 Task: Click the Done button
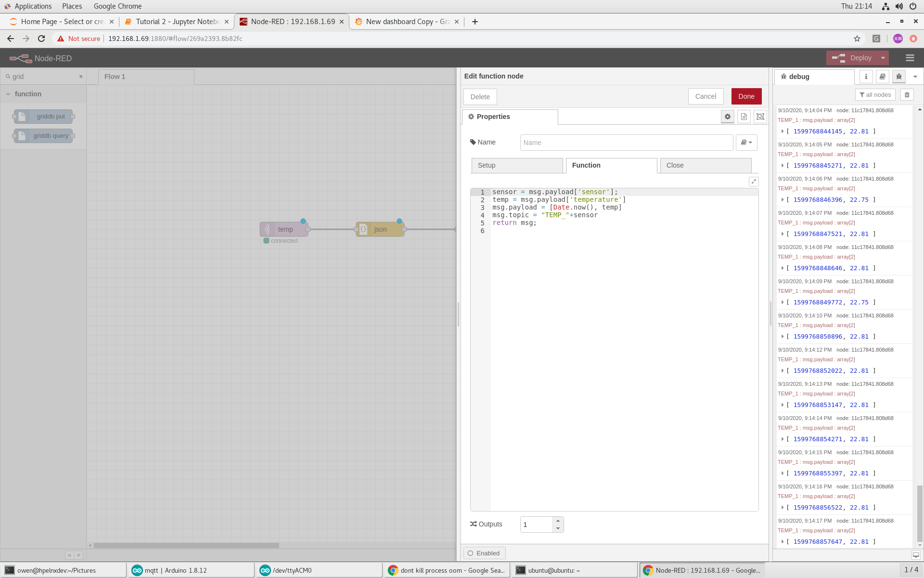pyautogui.click(x=746, y=96)
